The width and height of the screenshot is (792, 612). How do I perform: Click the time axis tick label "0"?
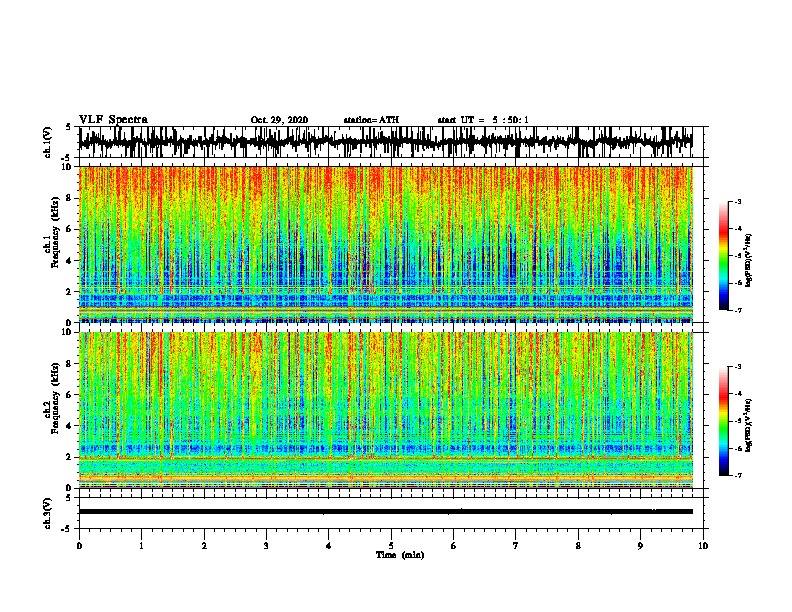click(79, 546)
